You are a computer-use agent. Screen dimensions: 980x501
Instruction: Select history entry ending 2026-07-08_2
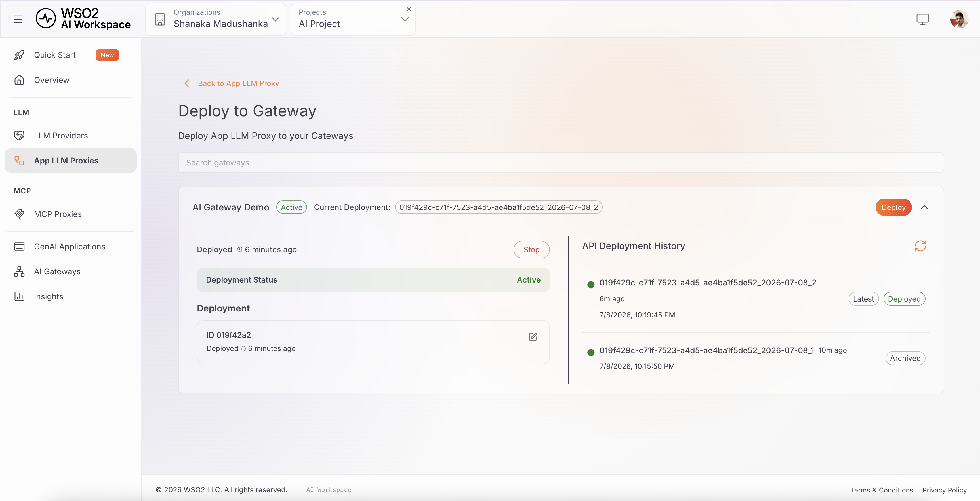(708, 283)
